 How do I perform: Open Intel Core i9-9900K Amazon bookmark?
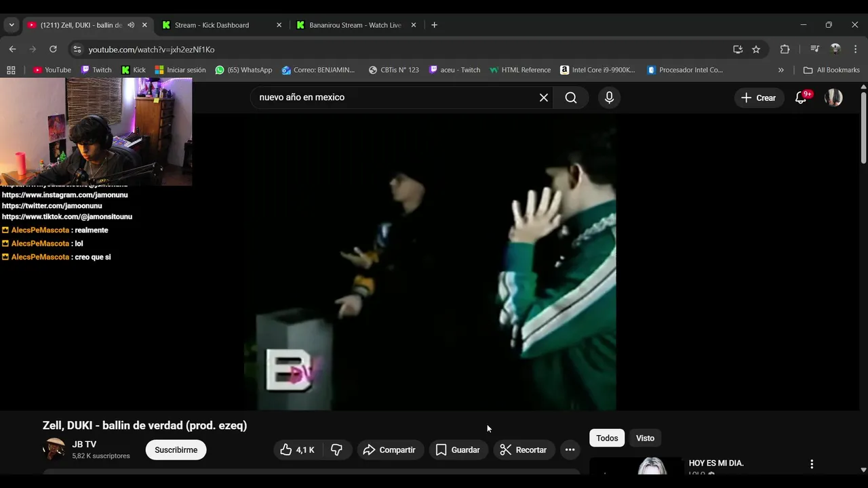tap(597, 70)
